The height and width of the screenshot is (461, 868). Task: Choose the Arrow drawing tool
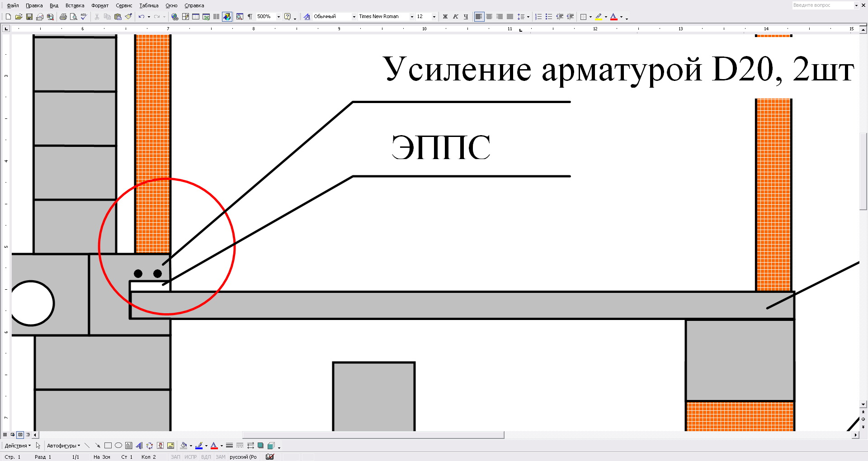tap(97, 446)
